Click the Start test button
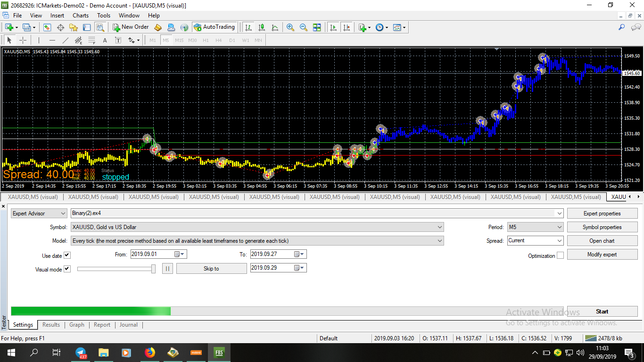644x362 pixels. point(602,312)
